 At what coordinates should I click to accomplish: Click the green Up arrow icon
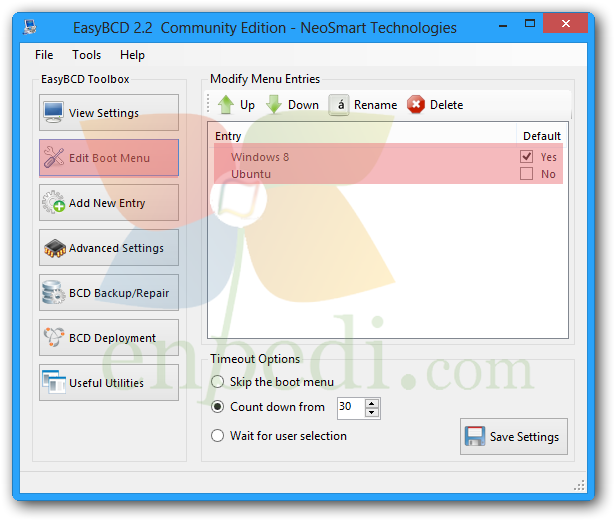coord(226,105)
